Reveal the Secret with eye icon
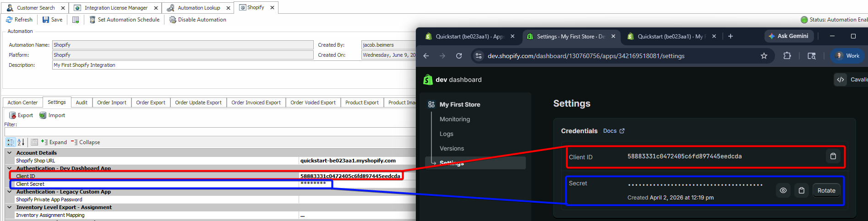Screen dimensions: 868x221 [x=783, y=190]
